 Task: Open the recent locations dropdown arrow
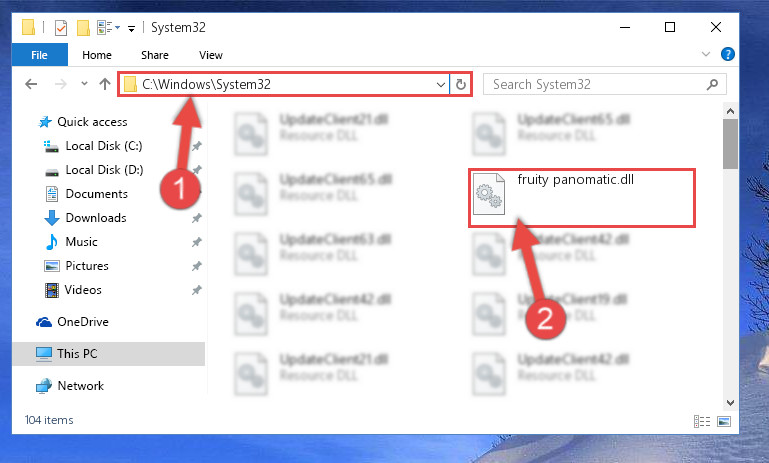tap(84, 84)
